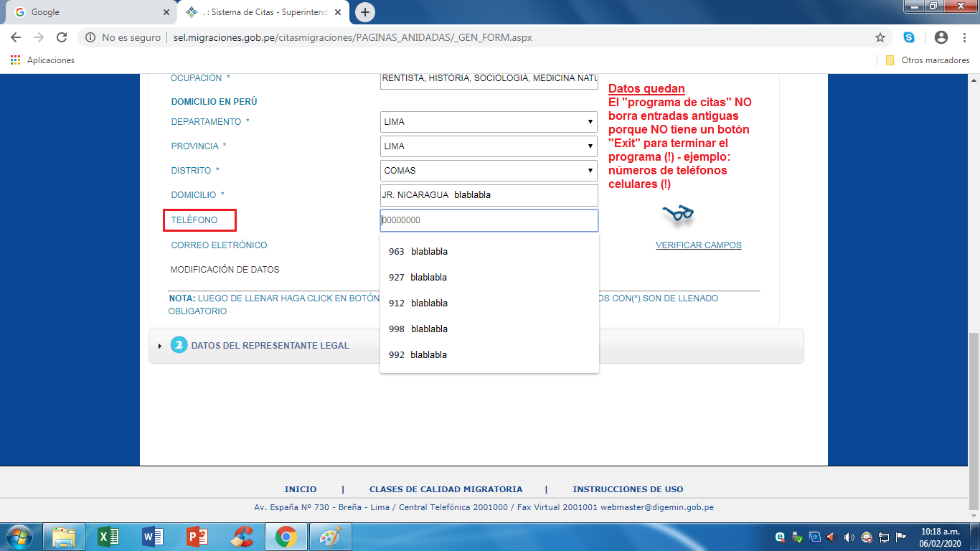Screen dimensions: 980x551
Task: Reload the page with the refresh icon
Action: pyautogui.click(x=62, y=37)
